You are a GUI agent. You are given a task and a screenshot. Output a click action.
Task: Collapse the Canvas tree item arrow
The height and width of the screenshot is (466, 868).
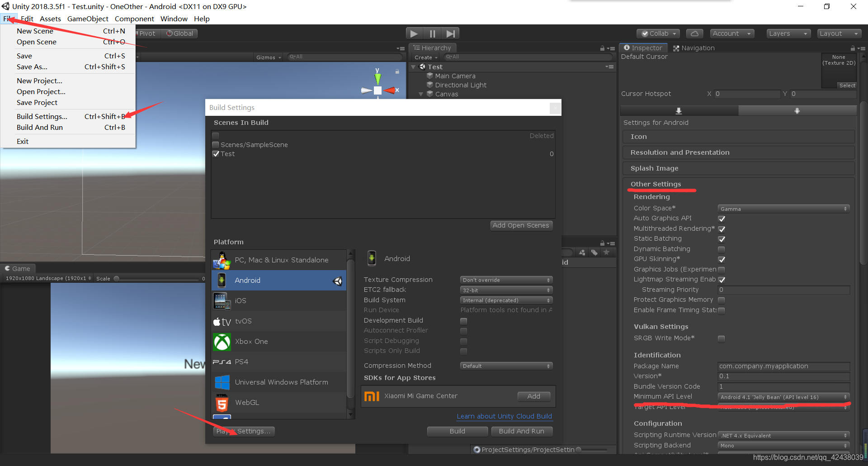[x=421, y=94]
